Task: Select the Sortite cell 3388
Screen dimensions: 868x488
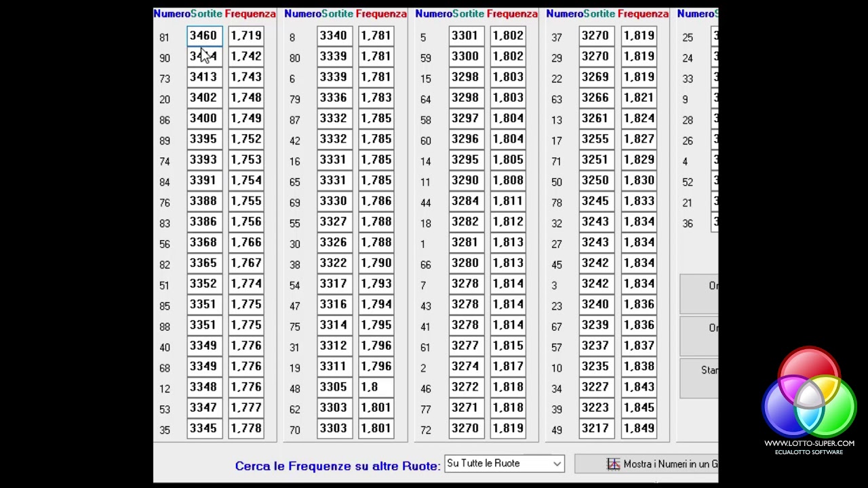Action: [204, 201]
